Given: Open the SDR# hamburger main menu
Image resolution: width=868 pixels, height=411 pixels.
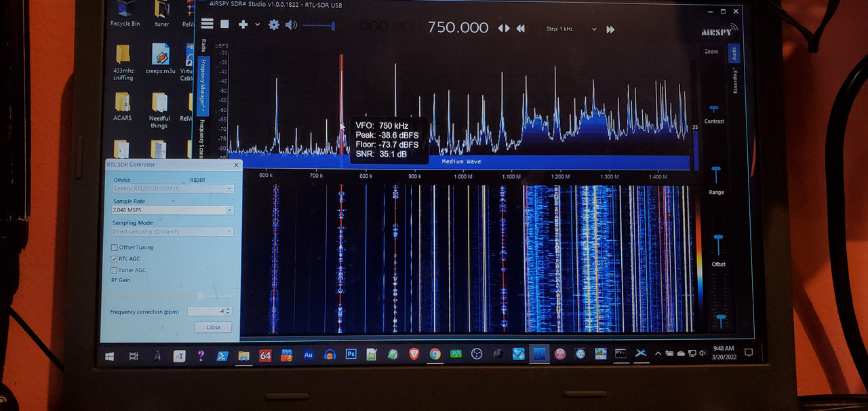Looking at the screenshot, I should (208, 24).
